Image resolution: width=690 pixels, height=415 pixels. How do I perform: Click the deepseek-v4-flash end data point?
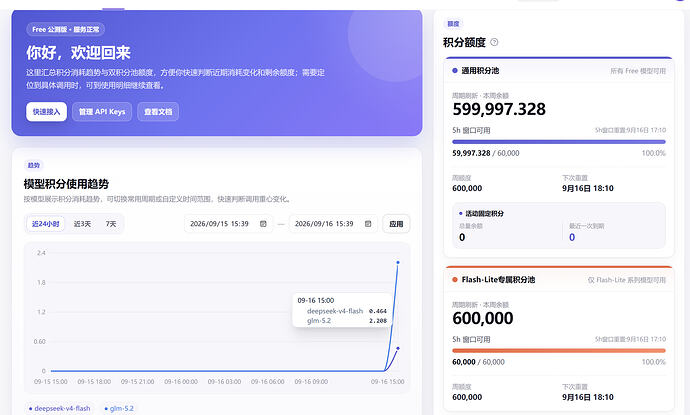click(x=398, y=348)
